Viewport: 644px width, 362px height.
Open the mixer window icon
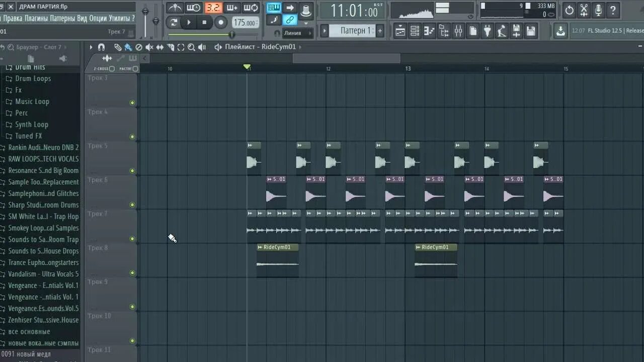458,31
